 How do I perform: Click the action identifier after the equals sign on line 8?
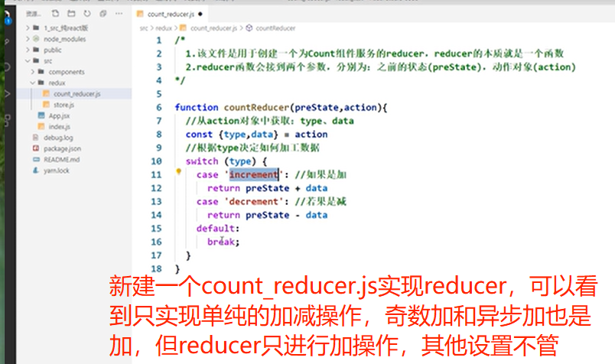coord(311,134)
